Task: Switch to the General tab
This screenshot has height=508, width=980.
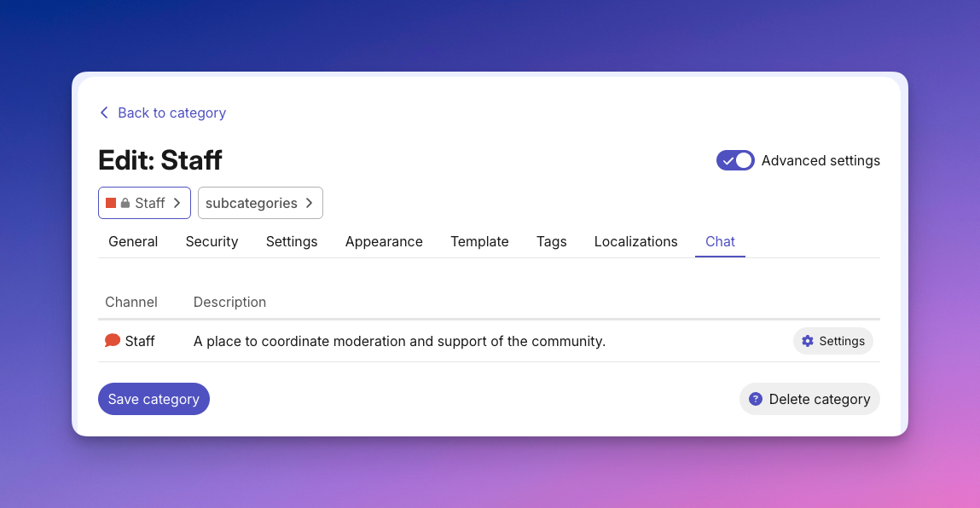Action: pyautogui.click(x=133, y=242)
